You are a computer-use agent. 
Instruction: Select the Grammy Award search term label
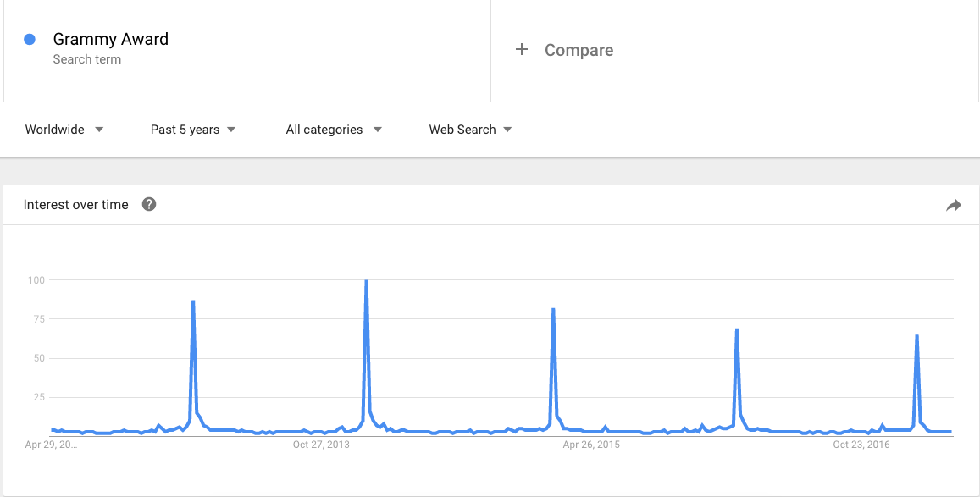point(111,39)
